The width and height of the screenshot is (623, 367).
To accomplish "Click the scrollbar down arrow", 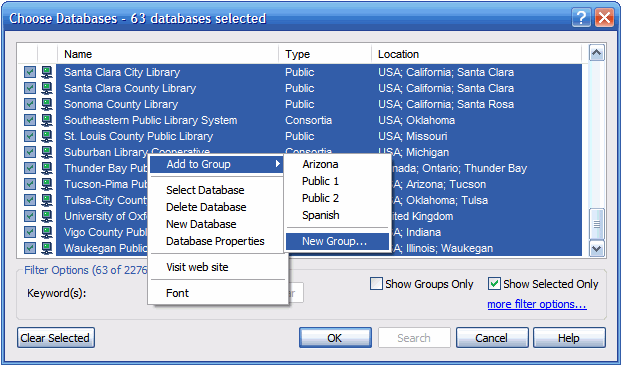I will coord(597,249).
